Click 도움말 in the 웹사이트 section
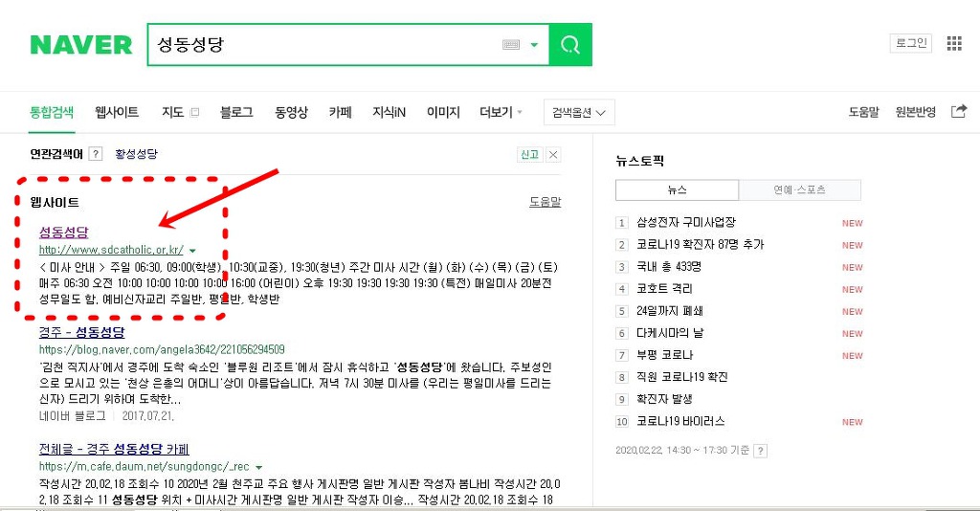 click(545, 202)
